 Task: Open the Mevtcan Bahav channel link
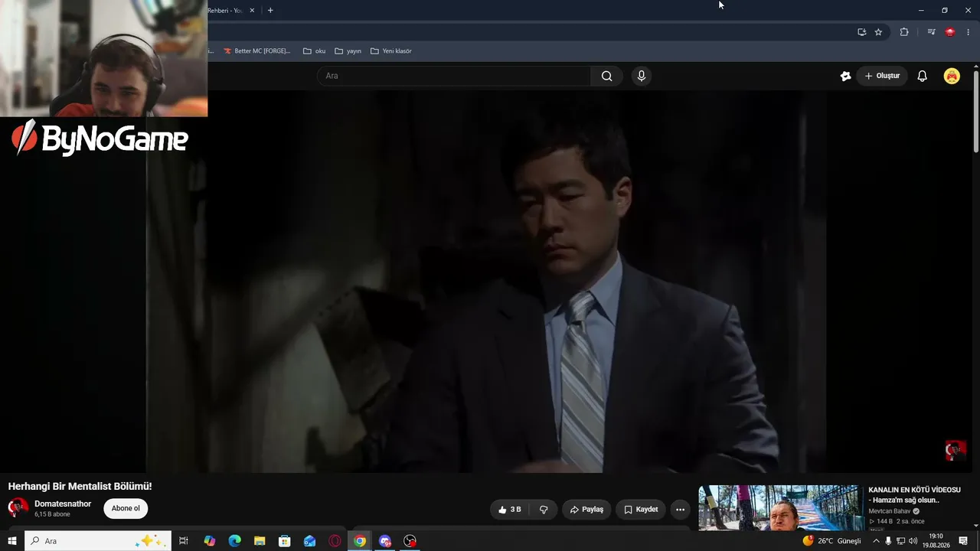tap(890, 511)
